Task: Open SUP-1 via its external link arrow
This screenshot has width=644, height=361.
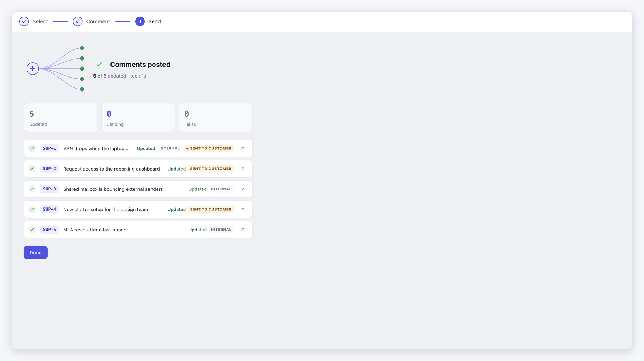Action: tap(243, 148)
